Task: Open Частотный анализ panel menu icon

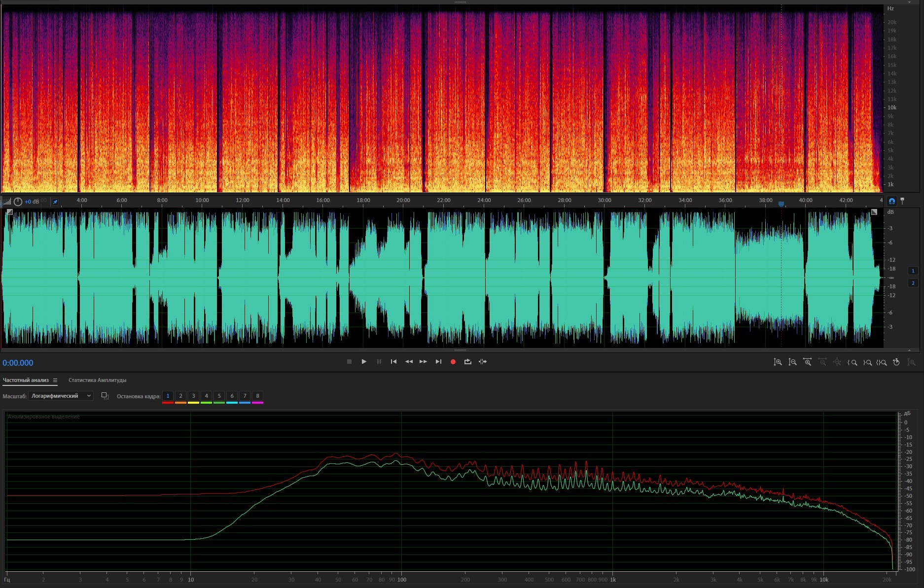Action: click(55, 380)
